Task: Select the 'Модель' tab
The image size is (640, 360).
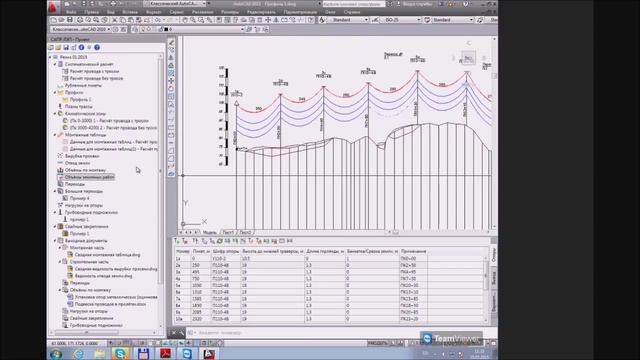Action: pos(210,232)
